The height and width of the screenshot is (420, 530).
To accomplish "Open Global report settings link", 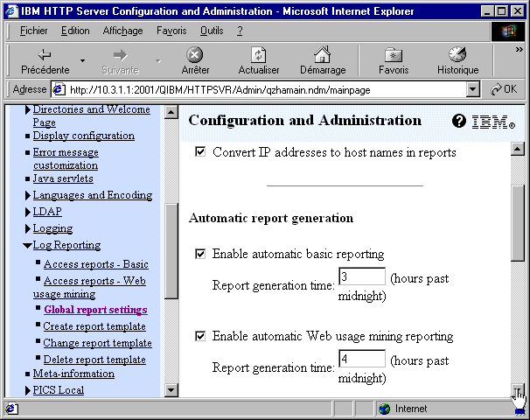I will tap(95, 310).
